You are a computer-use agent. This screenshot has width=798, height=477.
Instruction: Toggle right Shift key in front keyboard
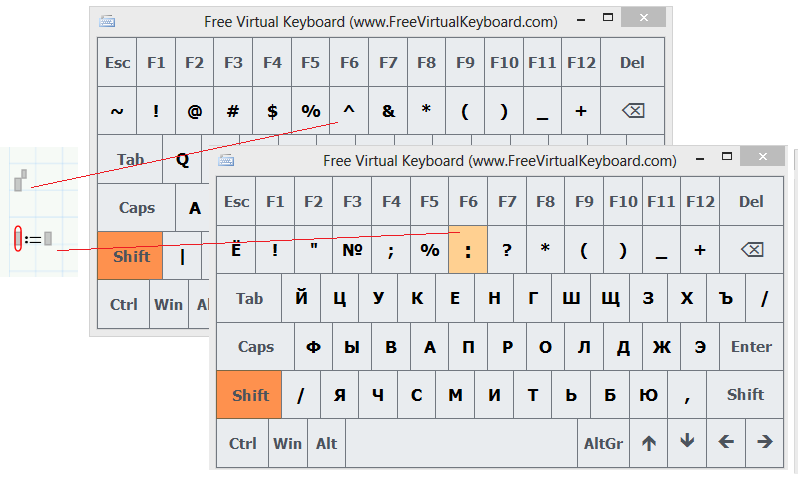(x=745, y=395)
